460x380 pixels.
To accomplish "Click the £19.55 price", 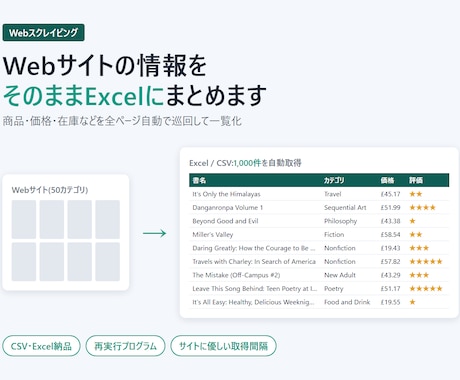I will (390, 302).
